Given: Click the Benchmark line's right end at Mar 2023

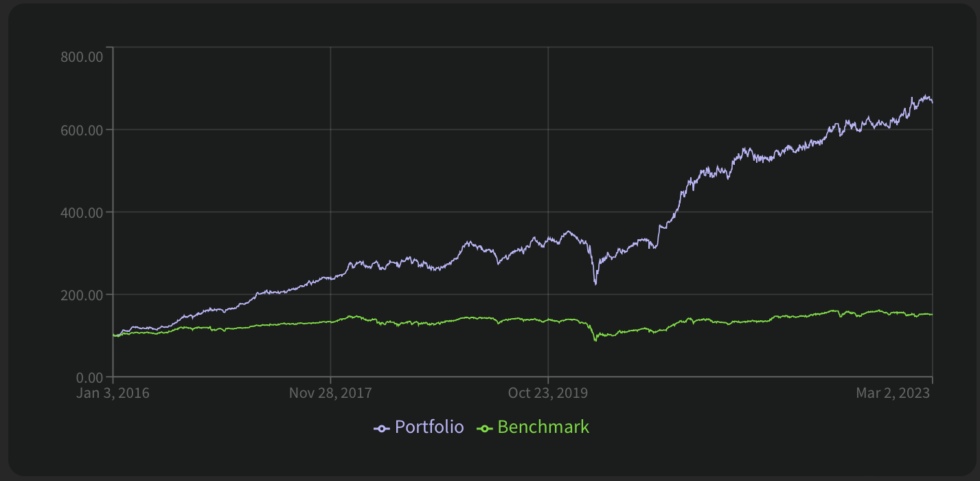Looking at the screenshot, I should pos(931,315).
